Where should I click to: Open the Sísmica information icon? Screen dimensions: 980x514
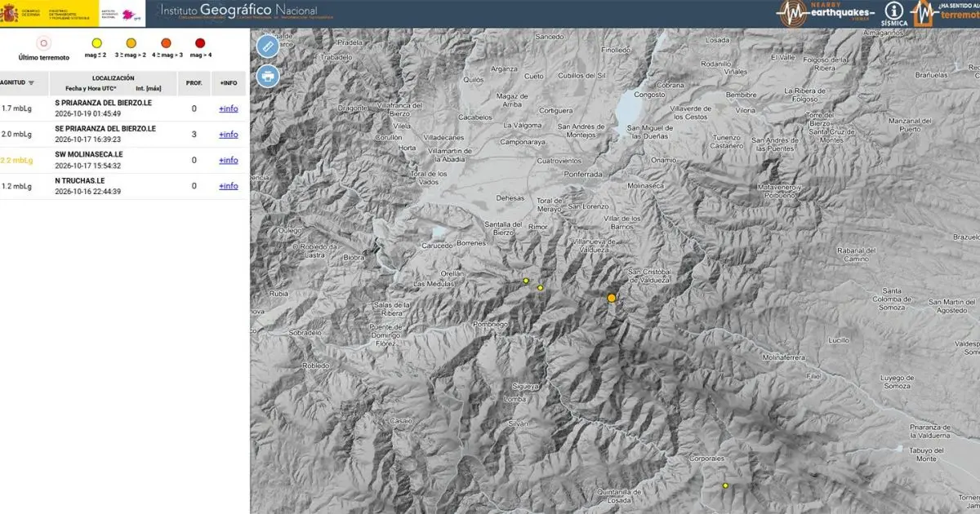[x=894, y=14]
